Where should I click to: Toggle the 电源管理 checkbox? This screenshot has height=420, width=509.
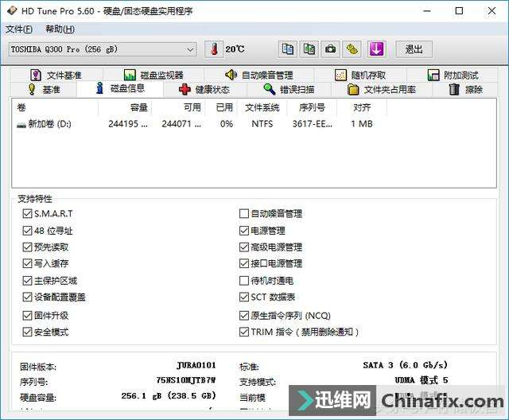click(x=244, y=231)
